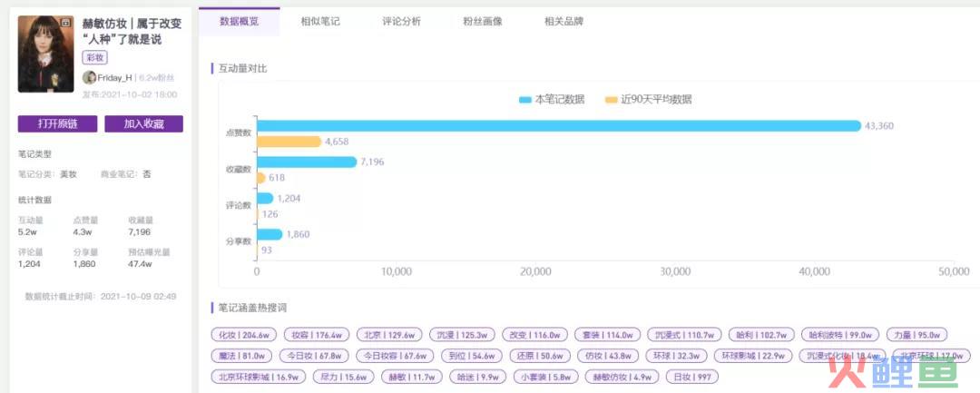Open the 相似笔记 tab
The image size is (980, 393).
pyautogui.click(x=320, y=21)
